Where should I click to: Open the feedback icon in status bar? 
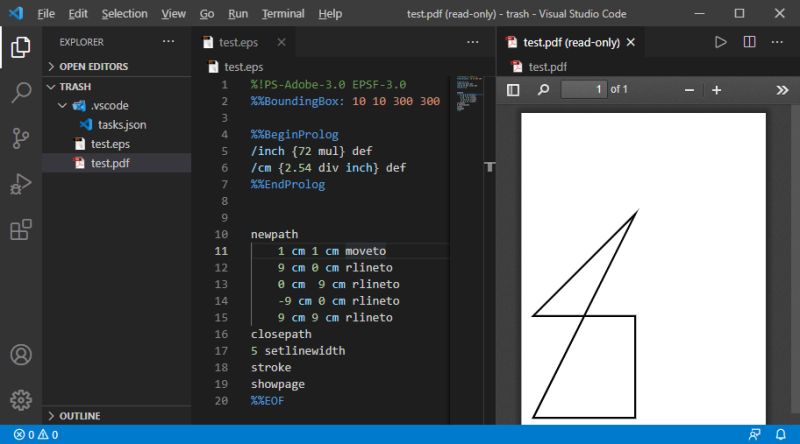(755, 434)
